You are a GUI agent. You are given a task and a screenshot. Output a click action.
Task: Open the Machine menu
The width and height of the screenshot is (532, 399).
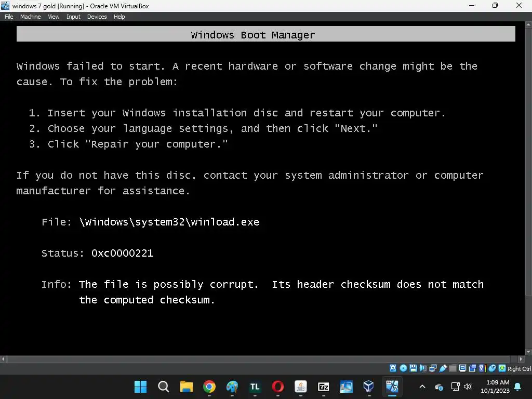pos(30,17)
